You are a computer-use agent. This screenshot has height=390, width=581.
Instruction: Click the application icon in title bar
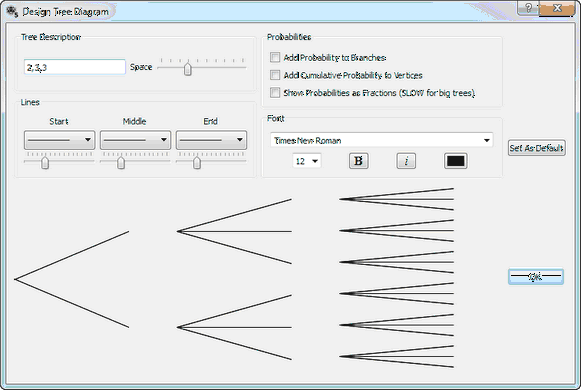tap(12, 11)
